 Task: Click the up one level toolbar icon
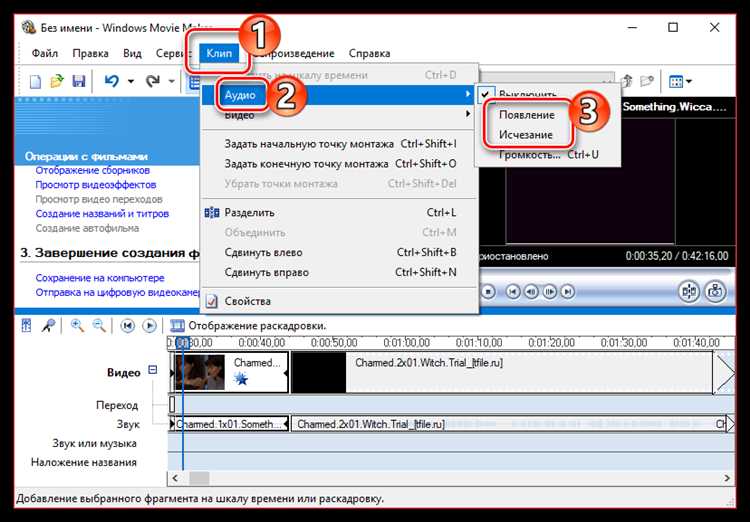tap(628, 81)
